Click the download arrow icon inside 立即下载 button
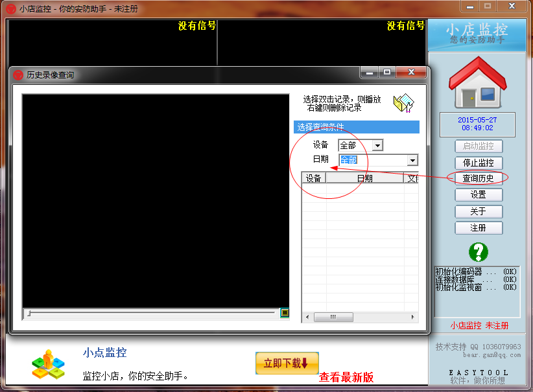Viewport: 533px width, 392px height. pos(305,363)
